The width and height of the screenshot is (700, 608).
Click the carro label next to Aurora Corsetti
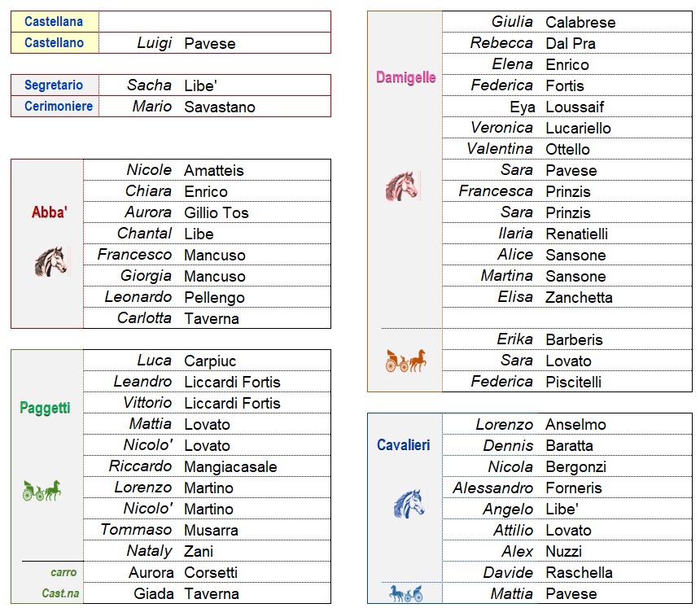[63, 572]
